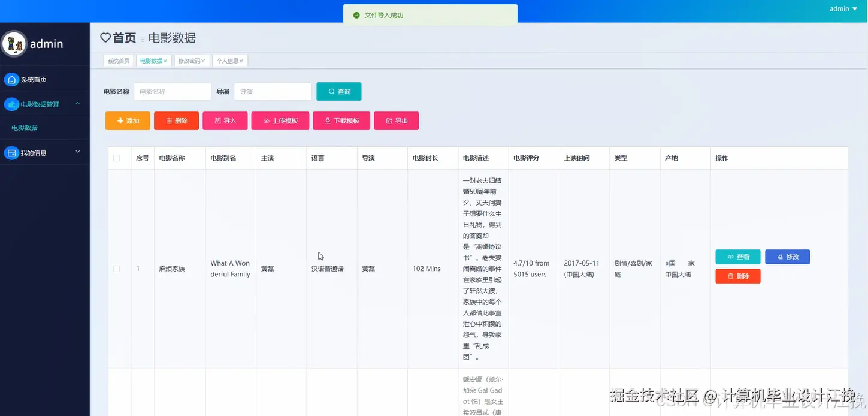
Task: Click the 电影数据 breadcrumb title
Action: pyautogui.click(x=172, y=38)
